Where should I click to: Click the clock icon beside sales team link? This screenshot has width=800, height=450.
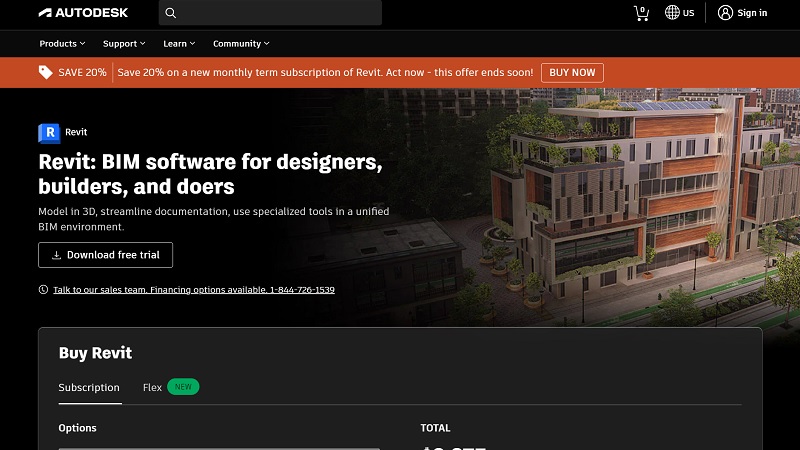coord(43,289)
